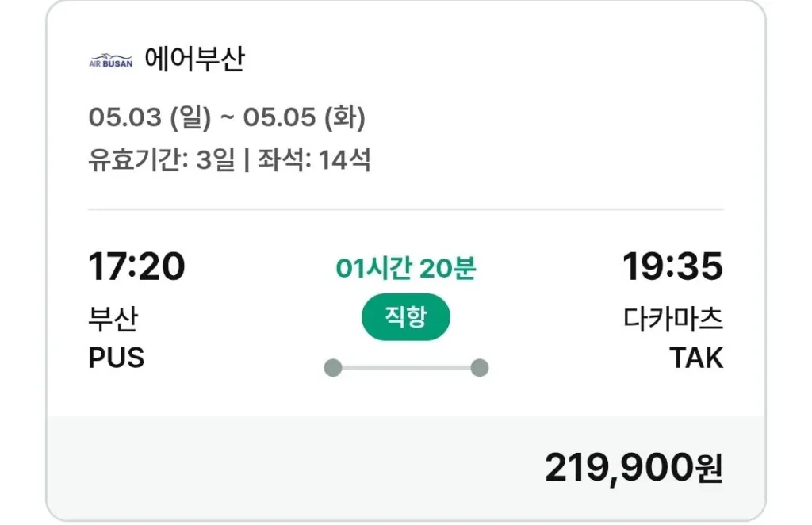Click the 다카마츠 arrival city label

tap(673, 318)
